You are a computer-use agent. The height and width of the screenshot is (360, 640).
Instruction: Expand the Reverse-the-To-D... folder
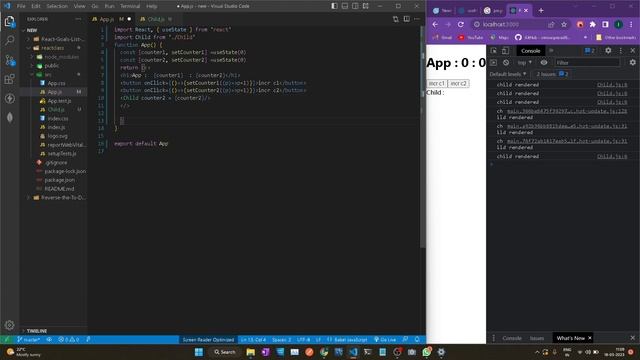(58, 198)
